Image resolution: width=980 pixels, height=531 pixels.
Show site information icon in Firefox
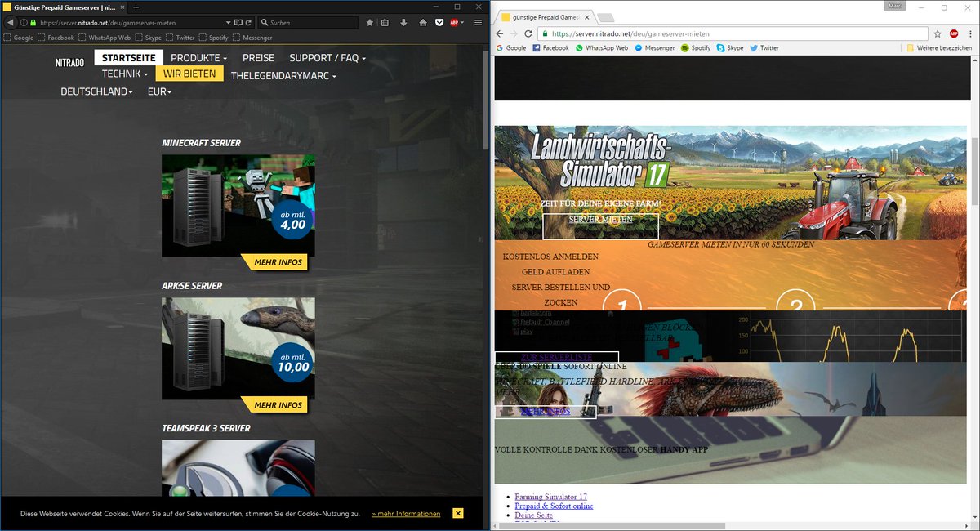pos(24,22)
